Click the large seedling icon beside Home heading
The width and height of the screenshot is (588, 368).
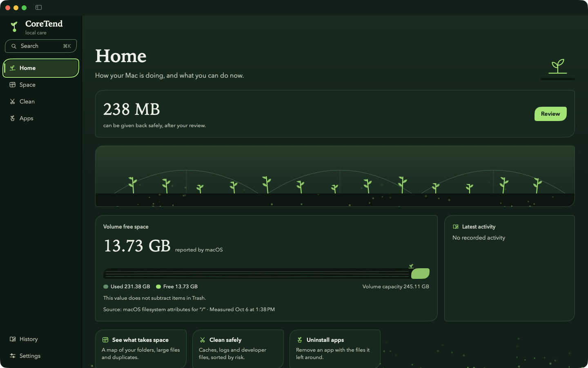(x=558, y=66)
